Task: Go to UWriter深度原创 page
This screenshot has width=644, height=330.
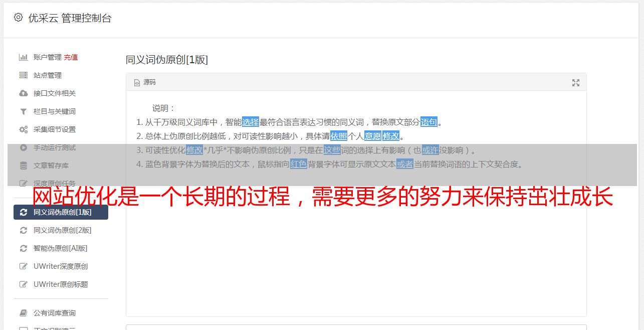Action: click(x=61, y=266)
